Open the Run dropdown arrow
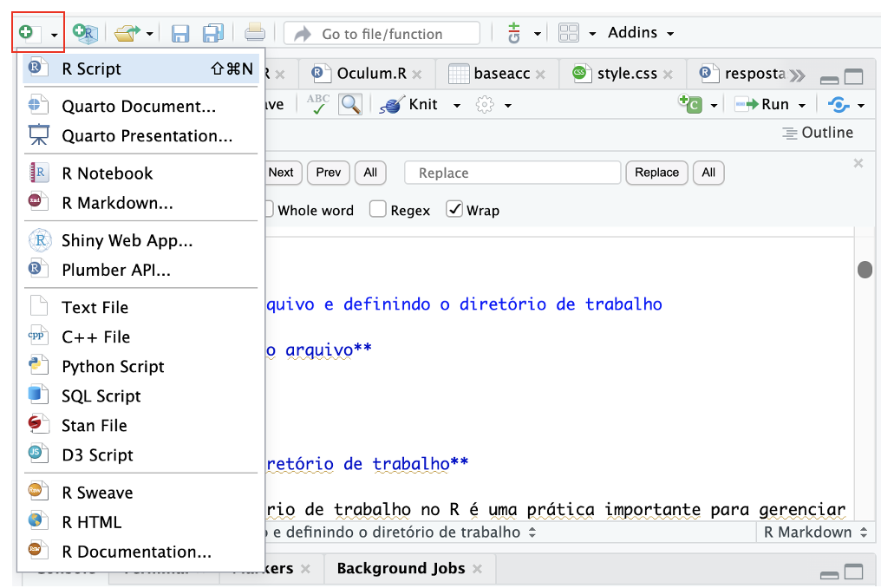Image resolution: width=881 pixels, height=588 pixels. pyautogui.click(x=802, y=105)
